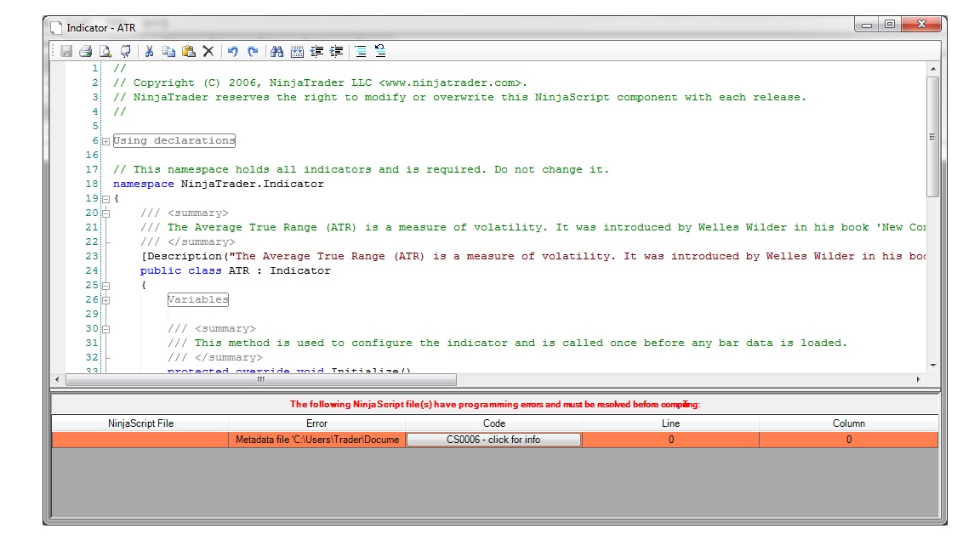Screen dimensions: 980x551
Task: Click the Copyright comment on line 2
Action: (x=320, y=83)
